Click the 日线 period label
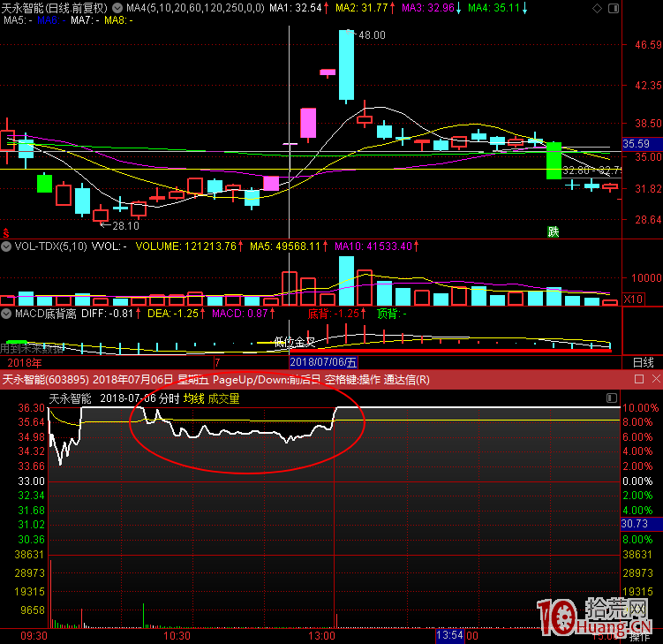 [644, 362]
